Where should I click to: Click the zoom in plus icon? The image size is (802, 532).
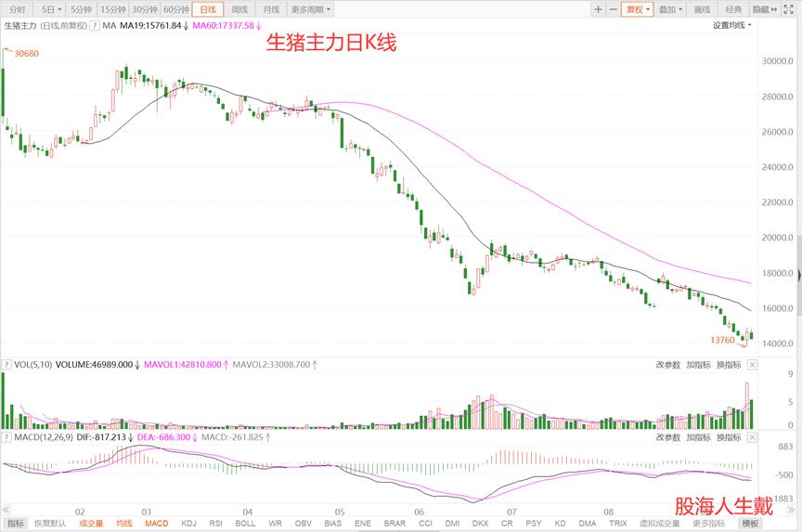598,9
